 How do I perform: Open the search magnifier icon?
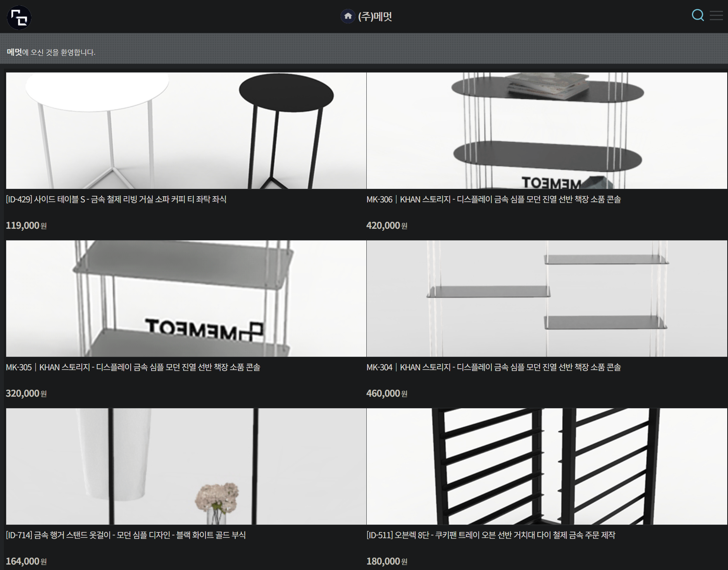pos(697,16)
